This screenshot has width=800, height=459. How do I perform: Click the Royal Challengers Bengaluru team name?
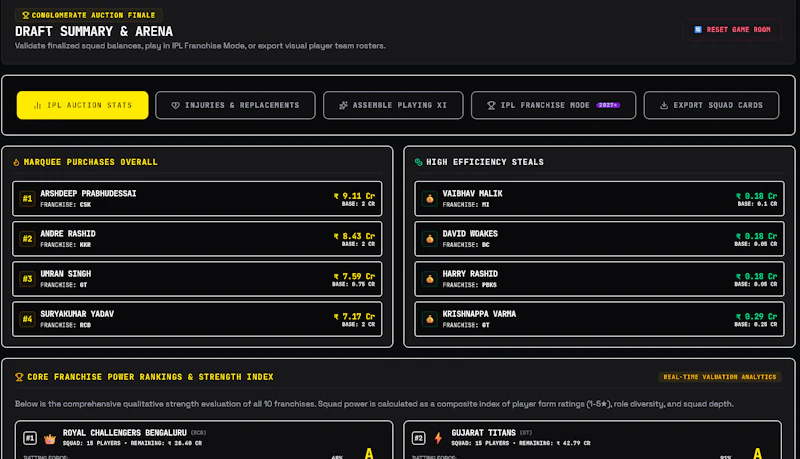tap(124, 433)
